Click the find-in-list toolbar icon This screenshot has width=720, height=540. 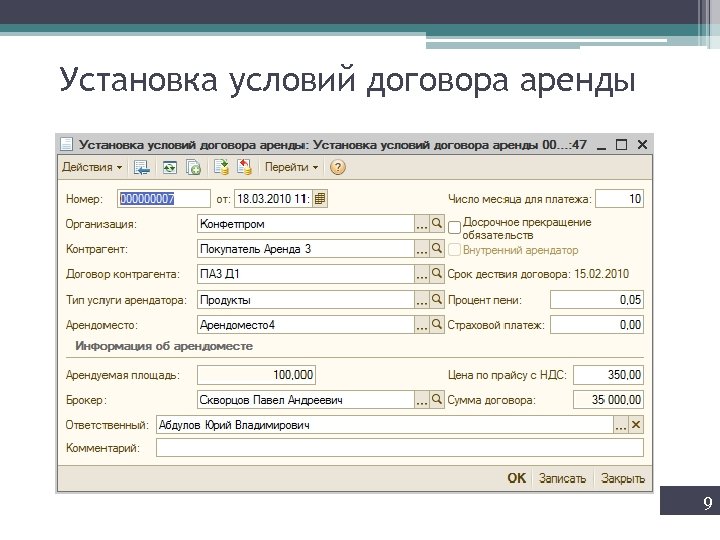coord(141,168)
